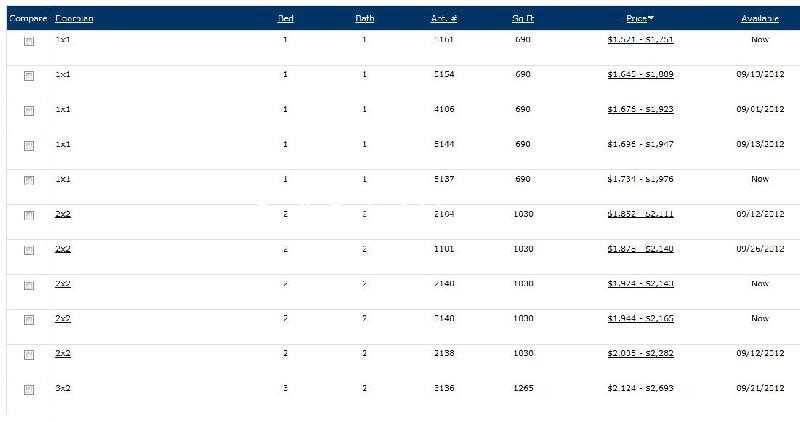Screen dimensions: 800x422
Task: View the 2x2 floorplan for apartment 2138
Action: tap(62, 353)
